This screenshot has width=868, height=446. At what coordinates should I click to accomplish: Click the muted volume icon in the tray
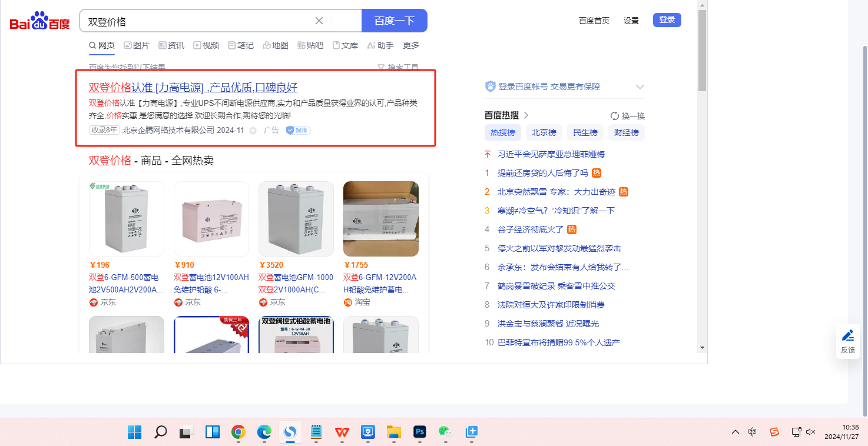[x=811, y=432]
